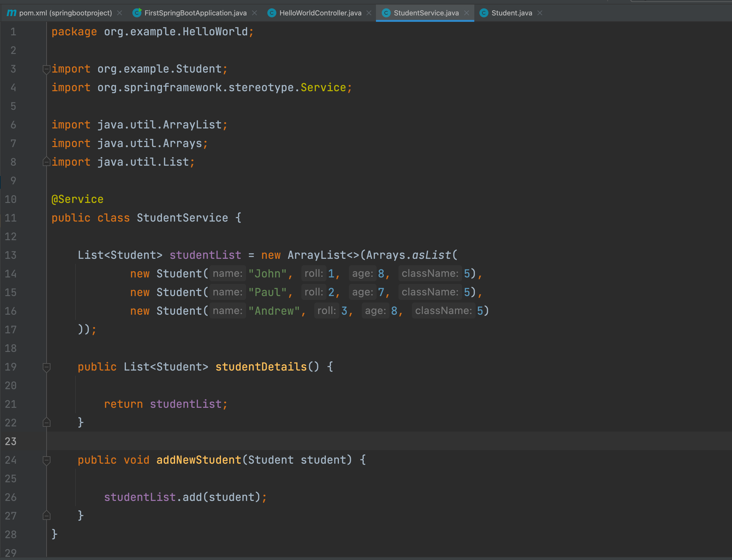Collapse the addNewStudent method
Image resolution: width=732 pixels, height=560 pixels.
pyautogui.click(x=46, y=460)
